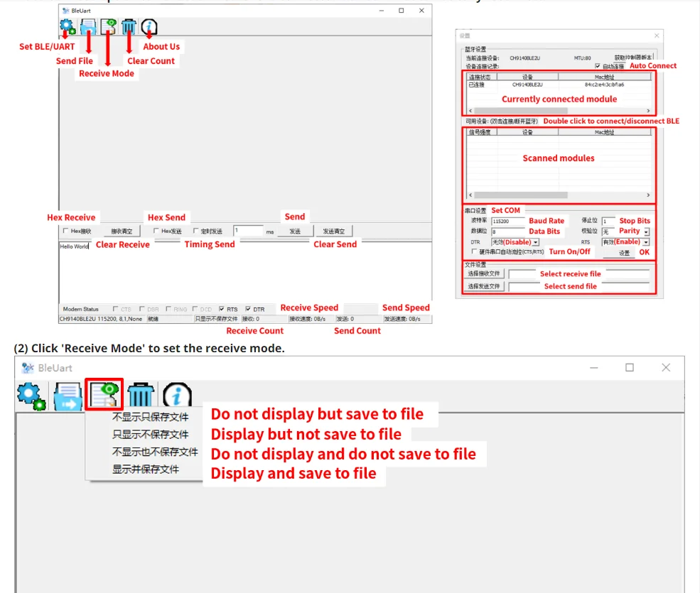Click the connected-device list horizontal scrollbar thumb
Viewport: 700px width, 593px height.
coord(520,111)
